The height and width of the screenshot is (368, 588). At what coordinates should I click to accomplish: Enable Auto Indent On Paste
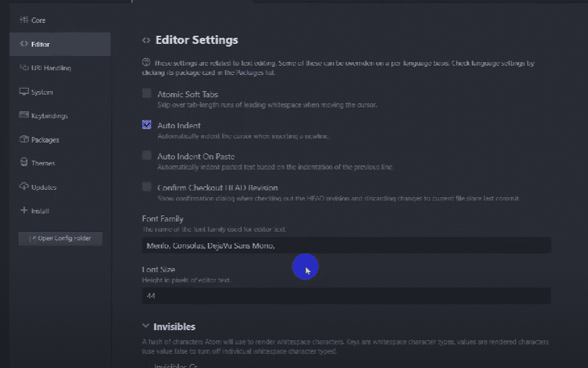[x=147, y=156]
